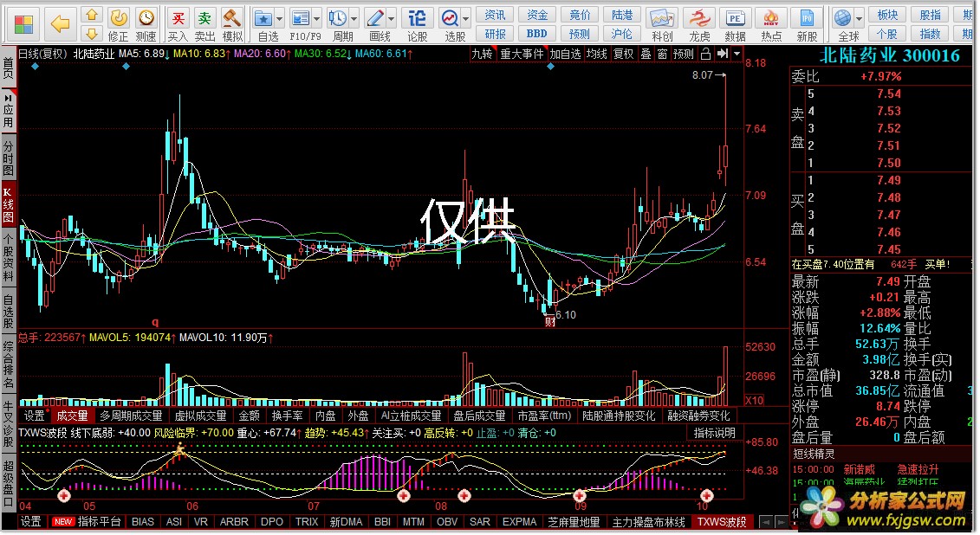
Task: Open the 测速 speed test clock
Action: coord(146,24)
